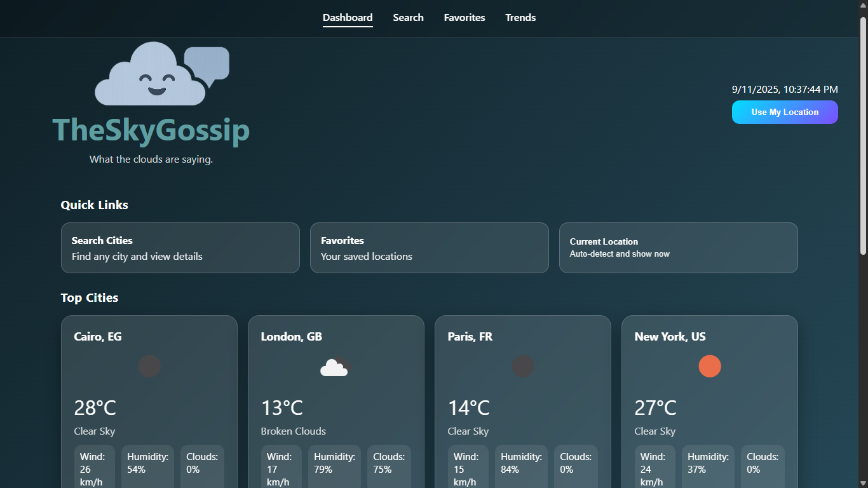Image resolution: width=868 pixels, height=488 pixels.
Task: Click the scrollbar down arrow
Action: pos(864,483)
